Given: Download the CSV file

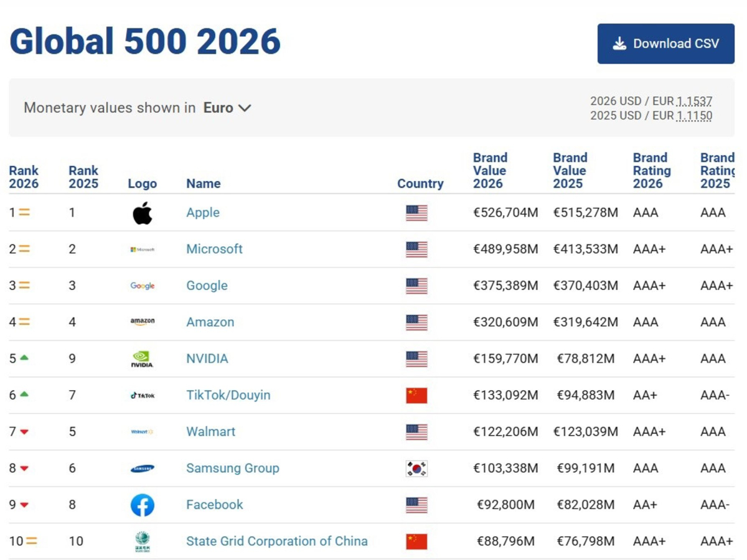Looking at the screenshot, I should coord(665,44).
